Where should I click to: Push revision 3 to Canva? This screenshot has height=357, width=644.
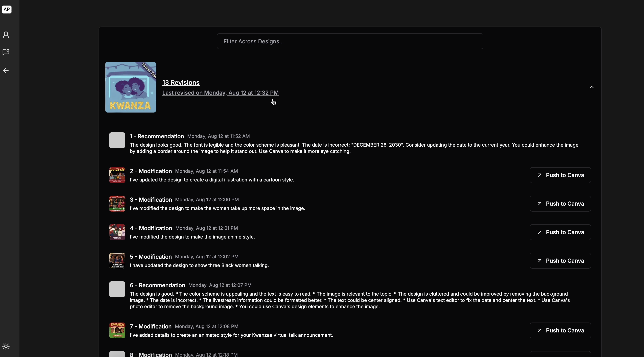(x=560, y=204)
